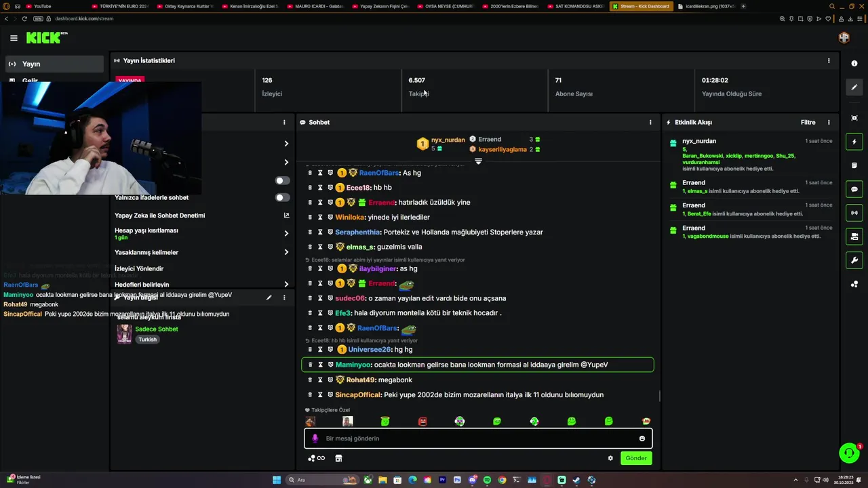868x488 pixels.
Task: Click the pencil edit icon in right sidebar
Action: [854, 87]
